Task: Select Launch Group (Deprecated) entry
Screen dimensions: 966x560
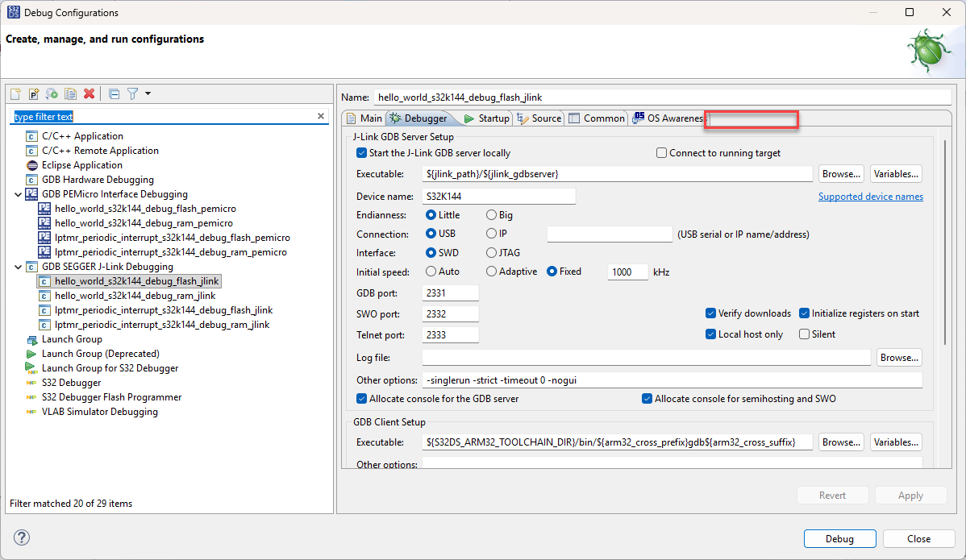Action: pos(101,354)
